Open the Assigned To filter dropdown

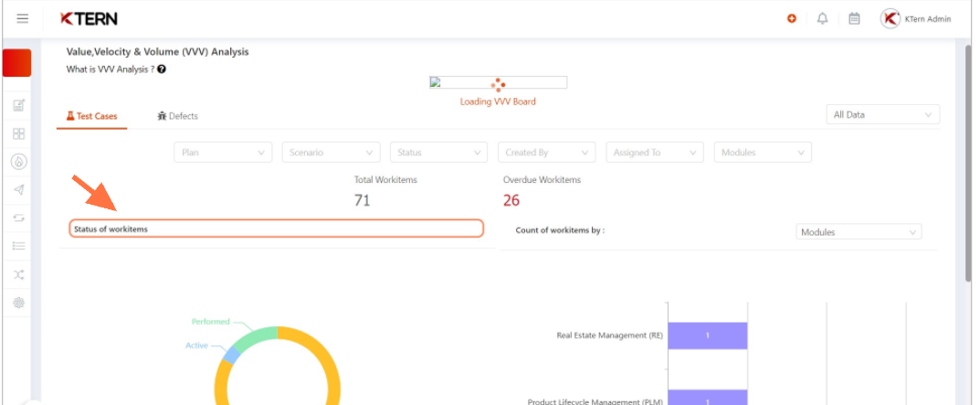tap(655, 152)
